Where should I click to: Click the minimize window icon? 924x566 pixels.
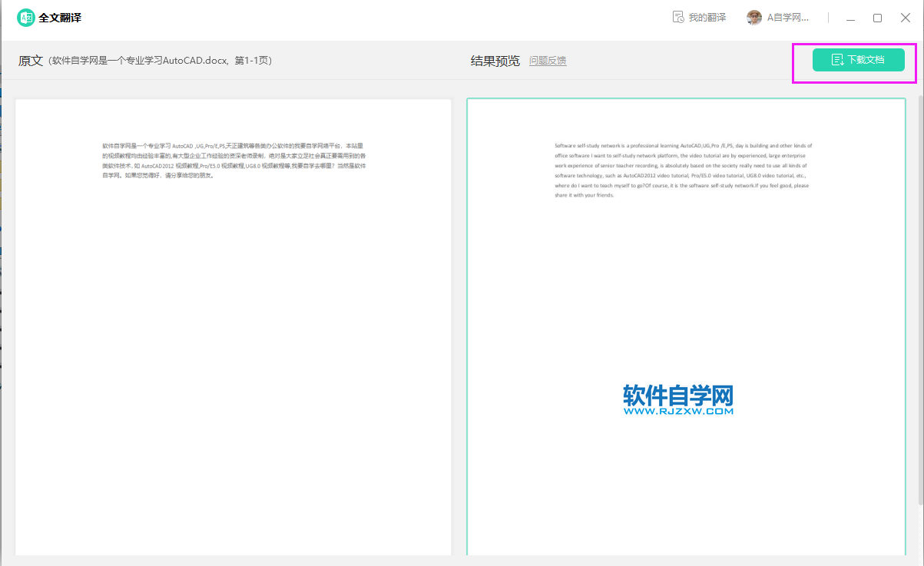coord(849,17)
